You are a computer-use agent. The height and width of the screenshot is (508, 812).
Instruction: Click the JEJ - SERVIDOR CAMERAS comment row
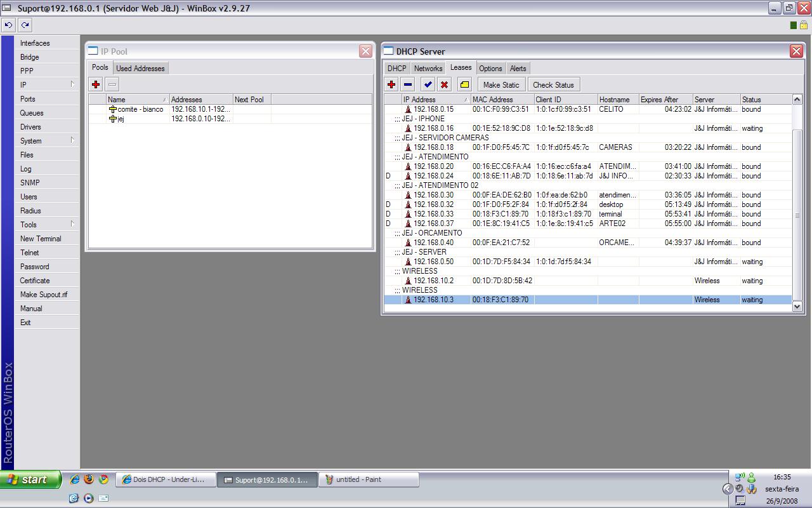click(x=588, y=138)
